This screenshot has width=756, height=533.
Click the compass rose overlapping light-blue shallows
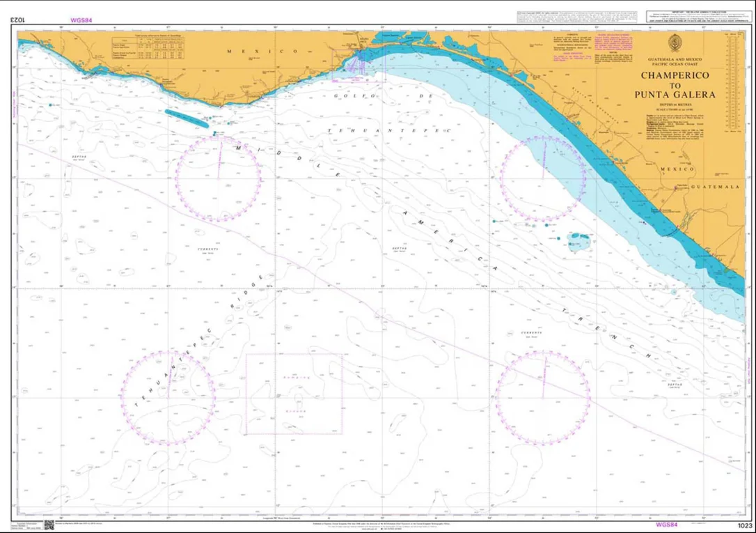pyautogui.click(x=544, y=178)
